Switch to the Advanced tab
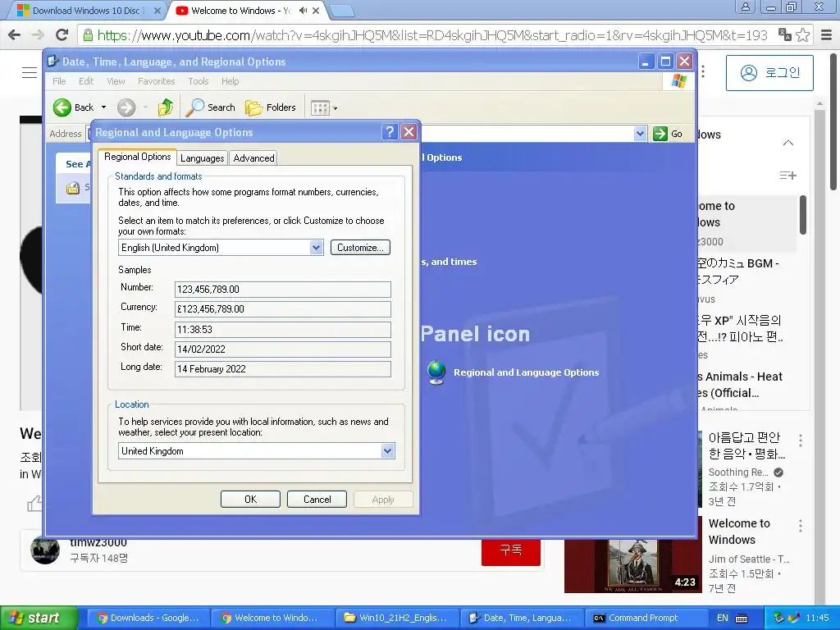The height and width of the screenshot is (630, 840). click(x=254, y=158)
